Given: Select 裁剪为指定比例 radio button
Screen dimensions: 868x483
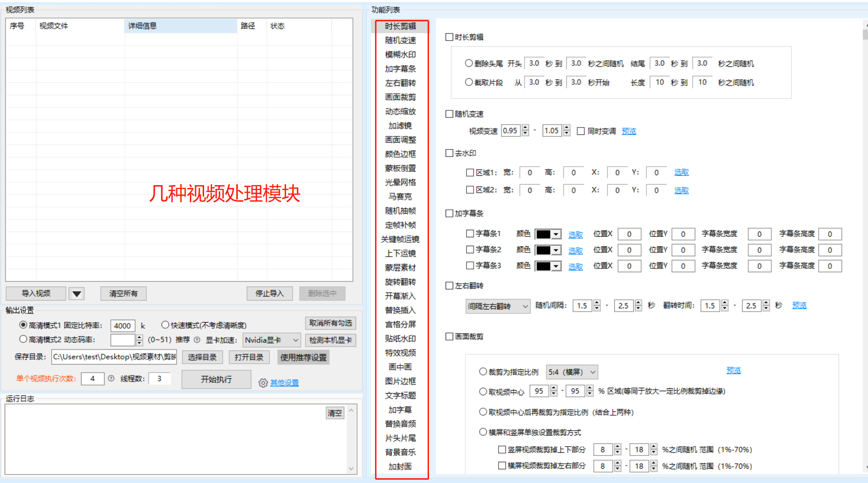Looking at the screenshot, I should [x=483, y=372].
